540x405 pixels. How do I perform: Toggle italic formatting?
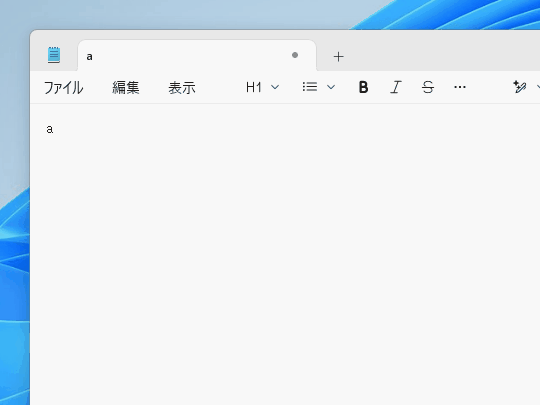(396, 87)
